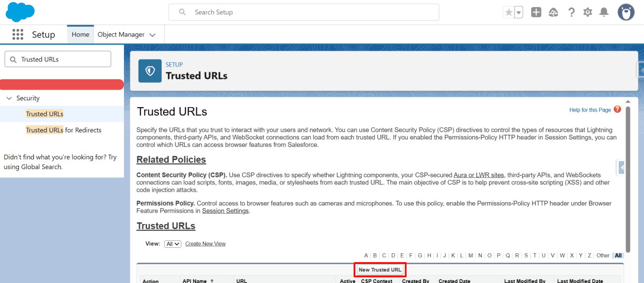Expand the side panel arrow handle
The height and width of the screenshot is (283, 644).
621,168
